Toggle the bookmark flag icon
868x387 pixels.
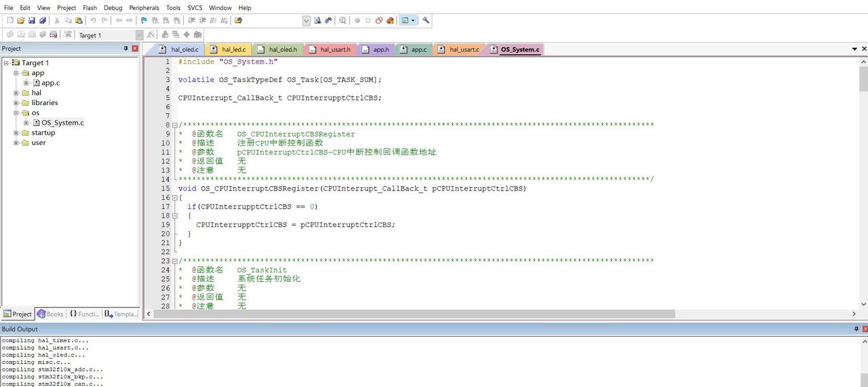pyautogui.click(x=144, y=20)
